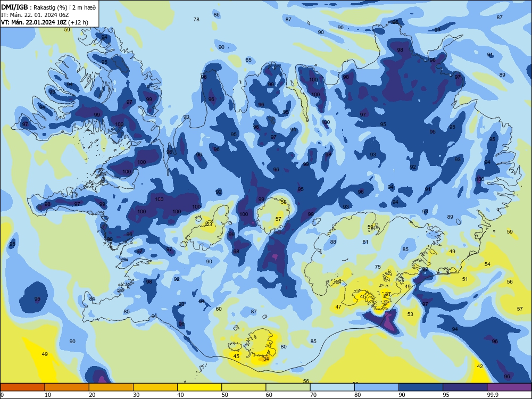
Task: Click the map value '75' on Vatnajökull
Action: click(378, 267)
